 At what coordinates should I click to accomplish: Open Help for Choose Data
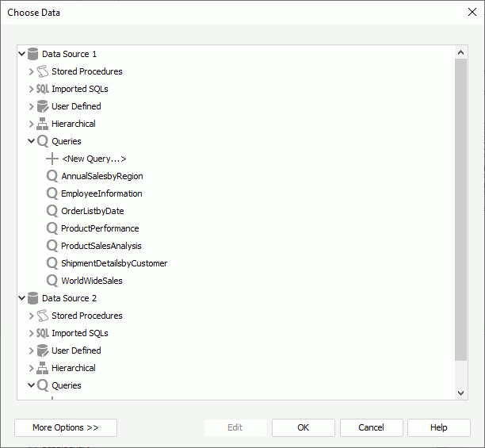click(x=438, y=427)
